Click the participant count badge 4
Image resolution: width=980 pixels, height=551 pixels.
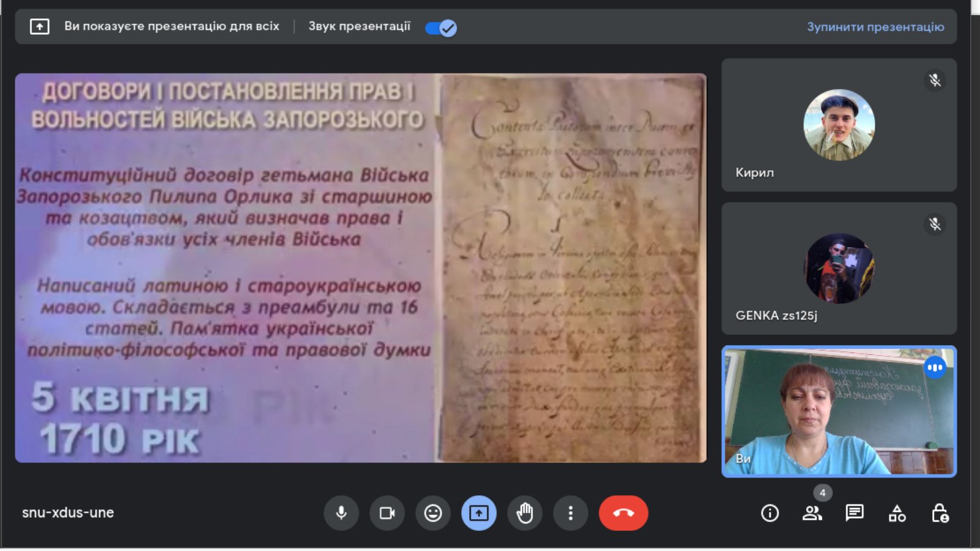[x=823, y=493]
